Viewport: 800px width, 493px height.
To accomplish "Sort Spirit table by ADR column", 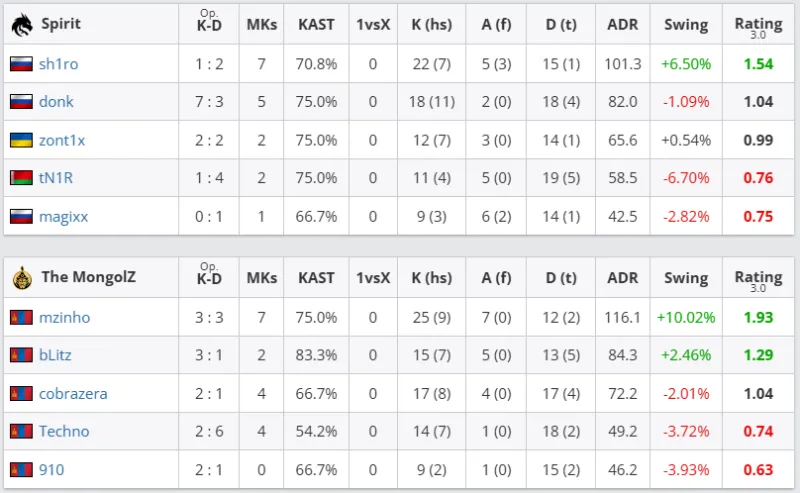I will point(622,24).
